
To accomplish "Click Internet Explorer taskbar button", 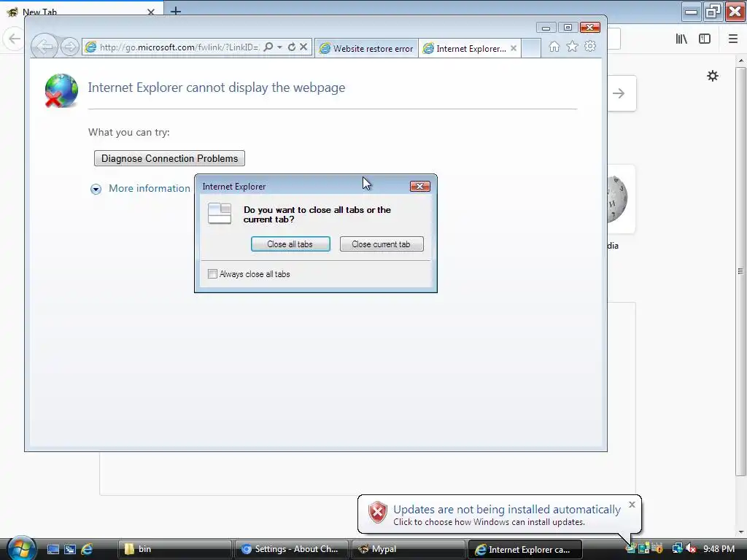I will pyautogui.click(x=525, y=549).
